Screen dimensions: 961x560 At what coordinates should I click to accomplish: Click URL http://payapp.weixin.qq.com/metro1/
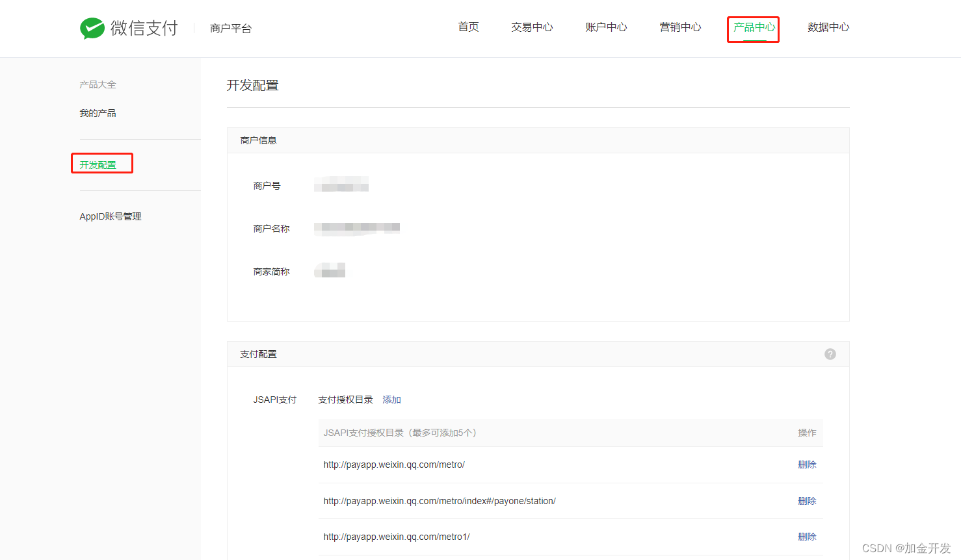click(x=397, y=537)
